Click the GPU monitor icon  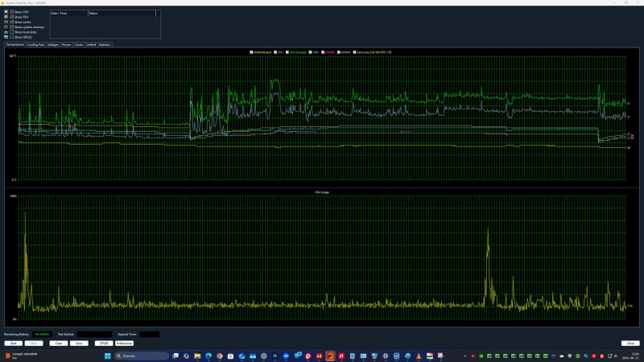pyautogui.click(x=6, y=37)
